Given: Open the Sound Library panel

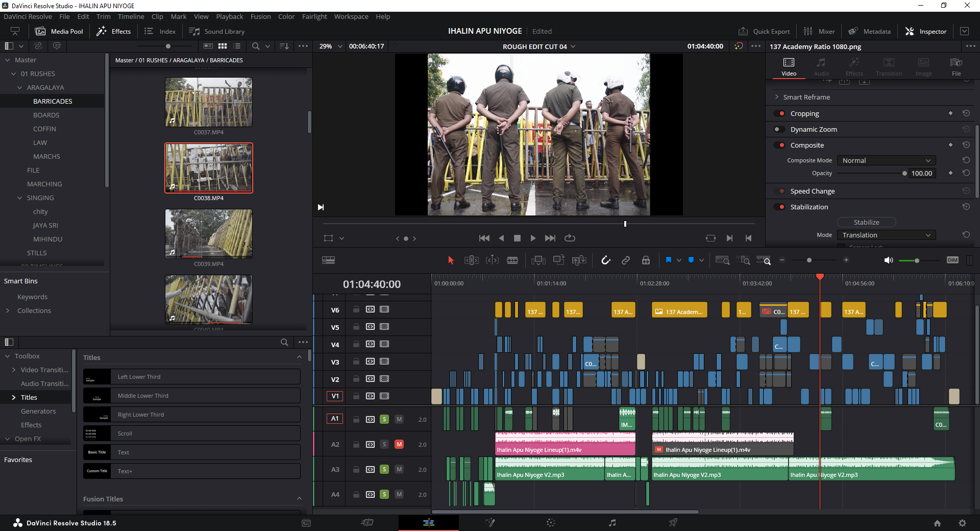Looking at the screenshot, I should (x=216, y=31).
